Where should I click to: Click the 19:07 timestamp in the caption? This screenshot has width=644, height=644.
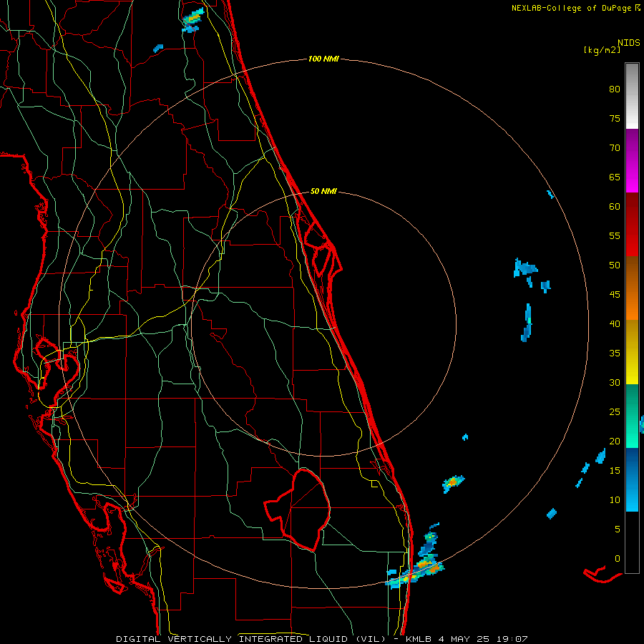(x=512, y=639)
